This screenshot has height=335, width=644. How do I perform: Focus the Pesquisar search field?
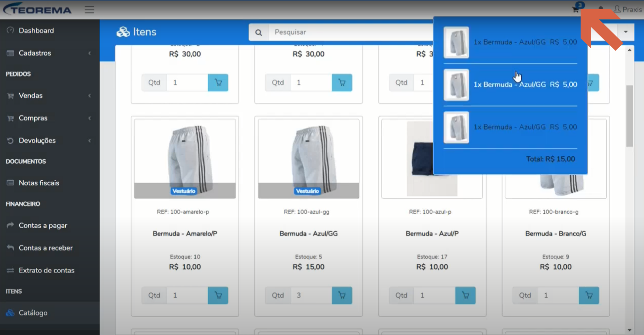(350, 33)
